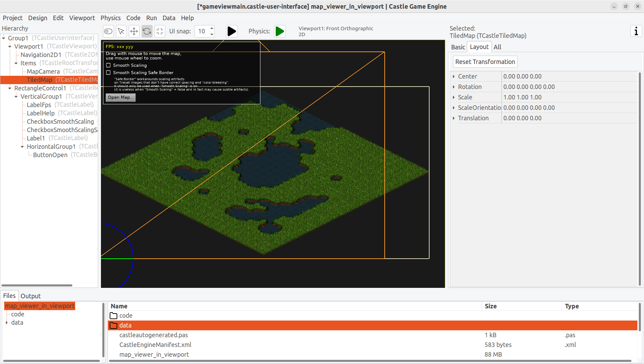The height and width of the screenshot is (364, 644).
Task: Click the code folder icon in file list
Action: pos(113,316)
